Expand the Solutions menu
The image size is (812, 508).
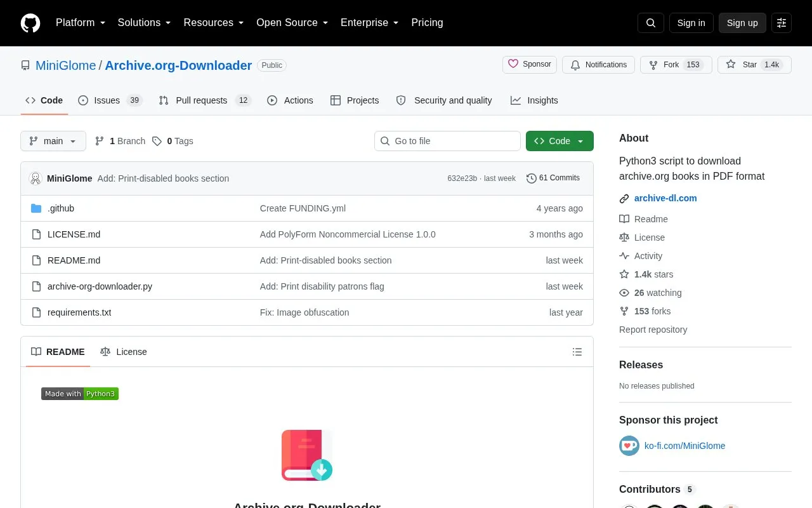click(145, 23)
